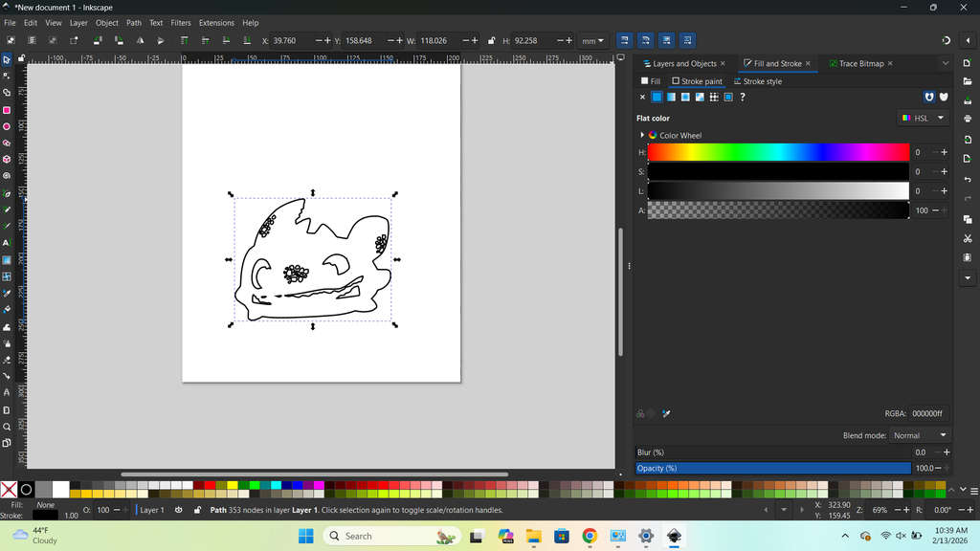Set stroke to no paint (X)
980x551 pixels.
(x=642, y=97)
